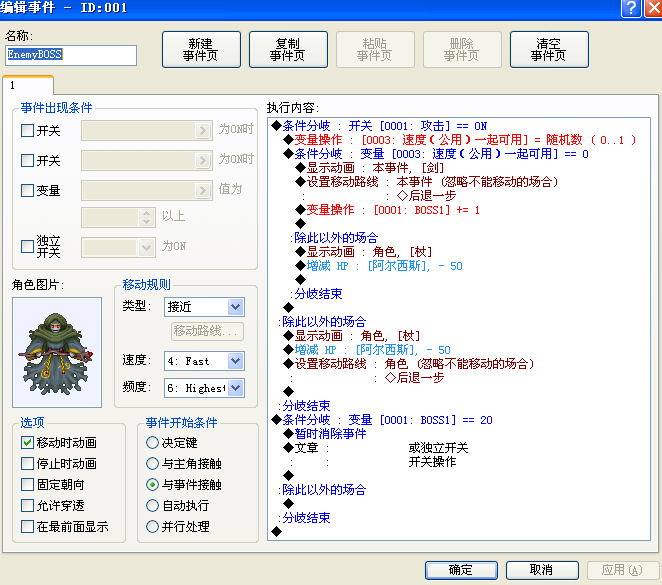Screen dimensions: 662x585
Task: Select the 文章 command line 或独立开关
Action: pos(376,447)
